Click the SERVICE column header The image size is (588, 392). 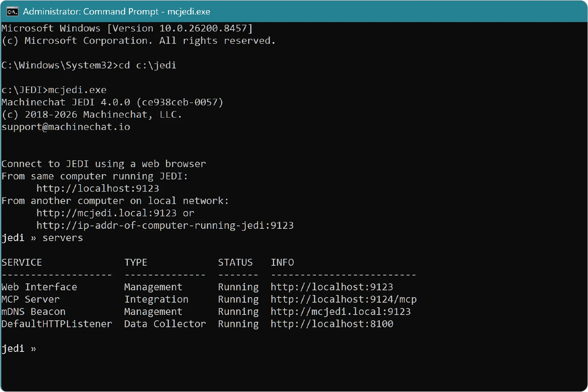[22, 262]
